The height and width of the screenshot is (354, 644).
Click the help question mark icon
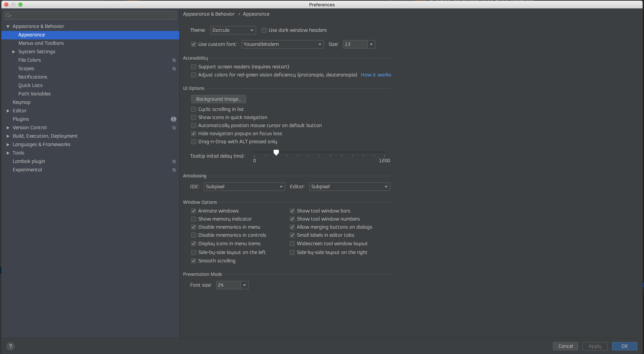11,346
